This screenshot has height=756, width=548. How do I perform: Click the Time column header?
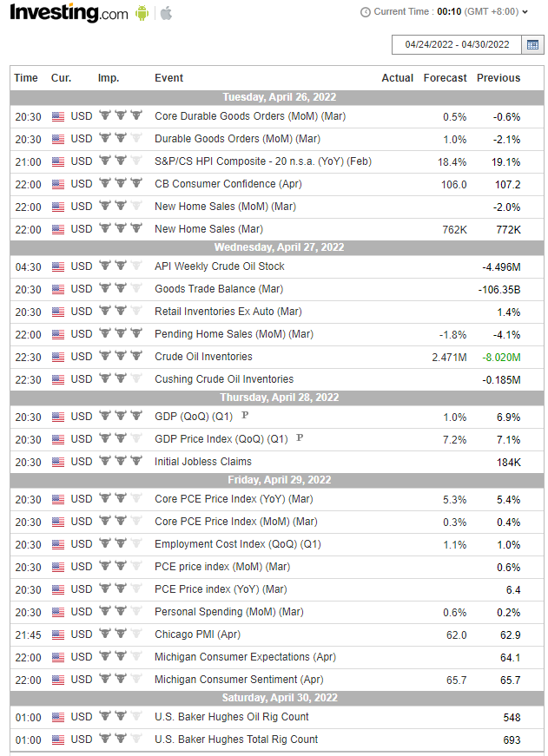coord(26,78)
